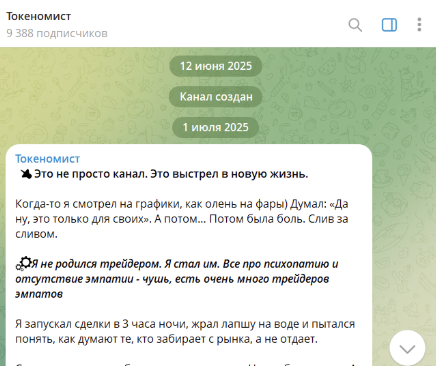436x366 pixels.
Task: Click the headline Это не просто канал
Action: tap(171, 174)
